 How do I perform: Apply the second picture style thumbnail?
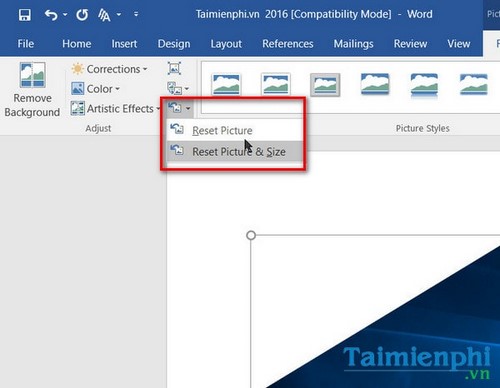tap(275, 84)
